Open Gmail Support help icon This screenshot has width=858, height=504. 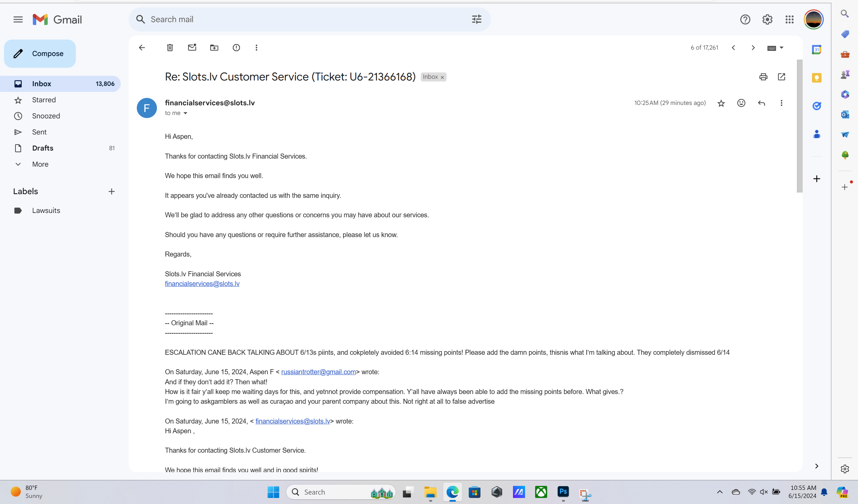coord(745,19)
